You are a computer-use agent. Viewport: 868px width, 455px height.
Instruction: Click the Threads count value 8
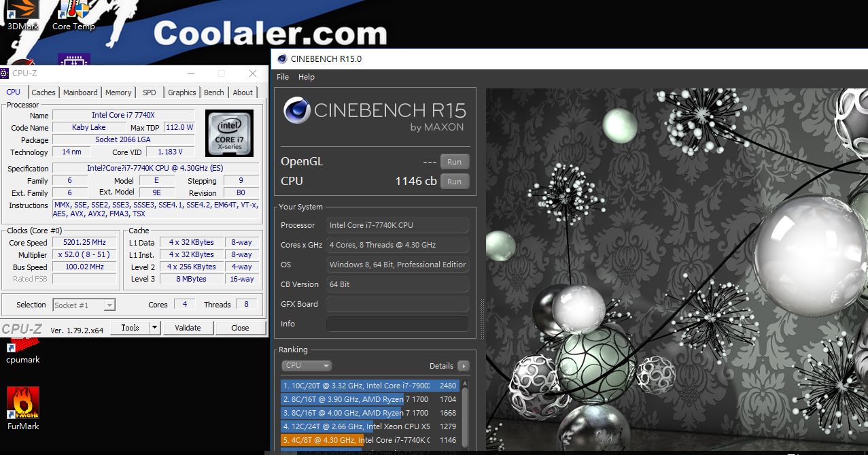(x=247, y=305)
